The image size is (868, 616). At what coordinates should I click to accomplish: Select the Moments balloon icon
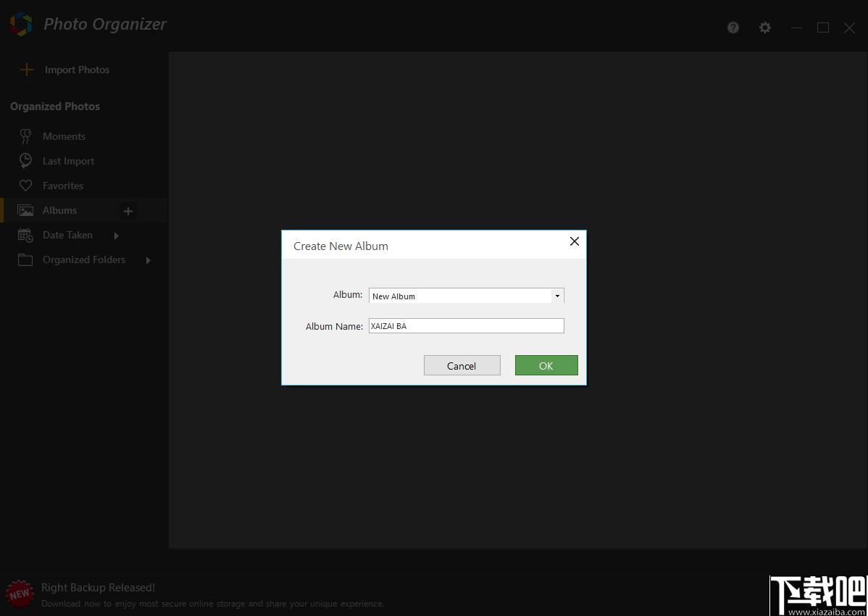point(25,136)
